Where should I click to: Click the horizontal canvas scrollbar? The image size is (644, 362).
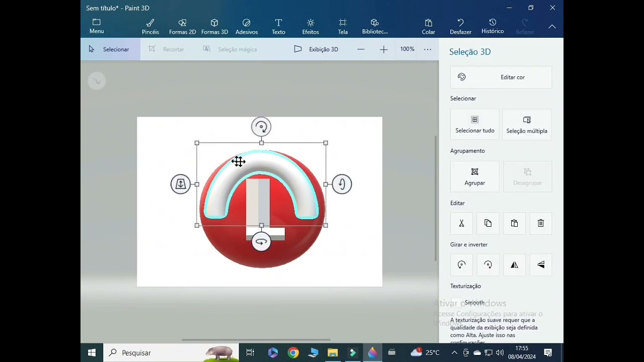click(x=256, y=340)
